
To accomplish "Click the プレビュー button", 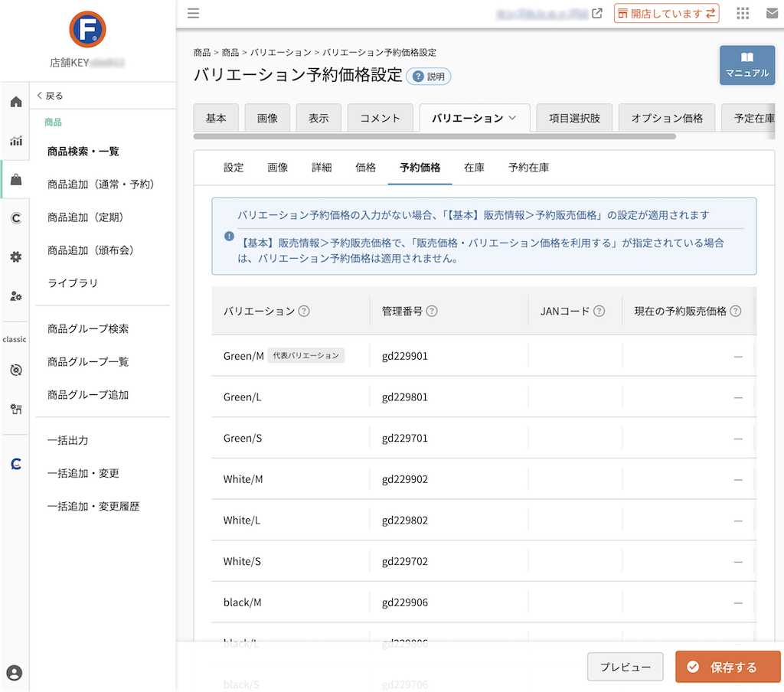I will tap(625, 667).
